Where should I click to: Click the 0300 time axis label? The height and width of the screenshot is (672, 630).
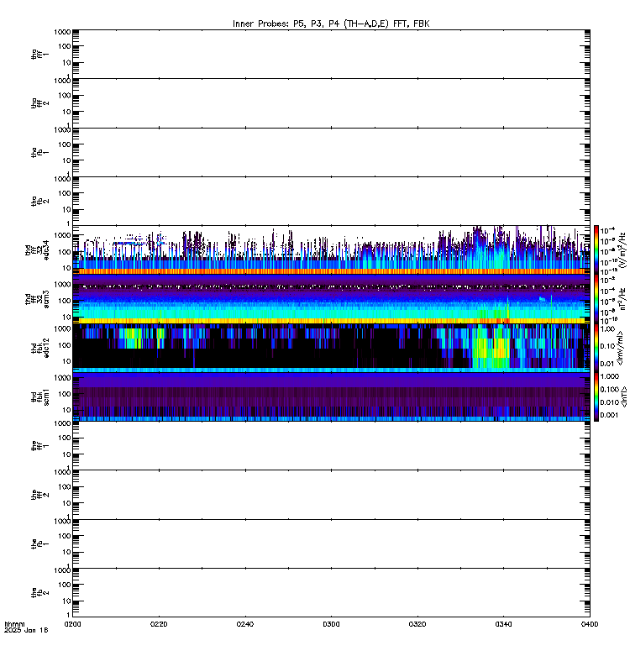[331, 624]
